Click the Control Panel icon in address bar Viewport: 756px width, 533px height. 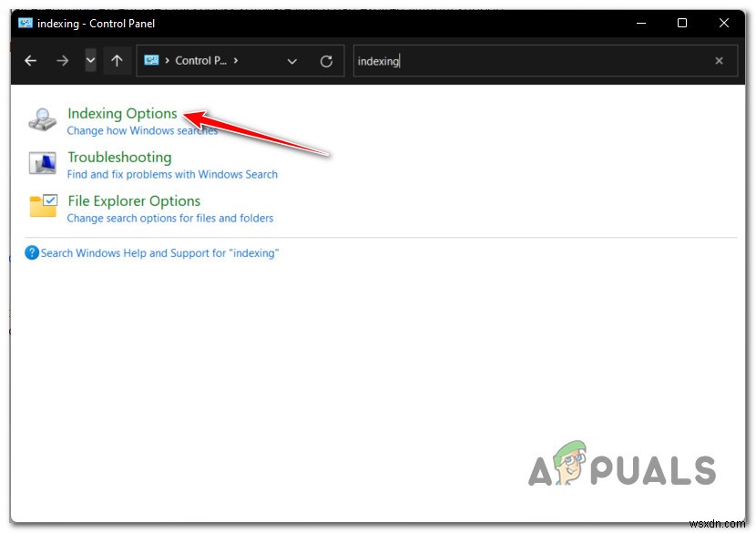(x=151, y=60)
